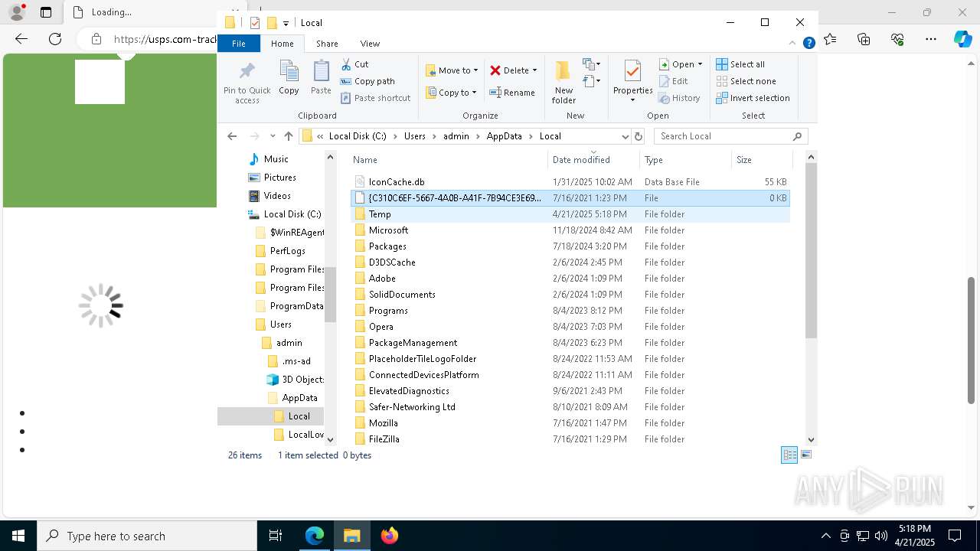980x551 pixels.
Task: Click Paste shortcut command
Action: (x=376, y=98)
